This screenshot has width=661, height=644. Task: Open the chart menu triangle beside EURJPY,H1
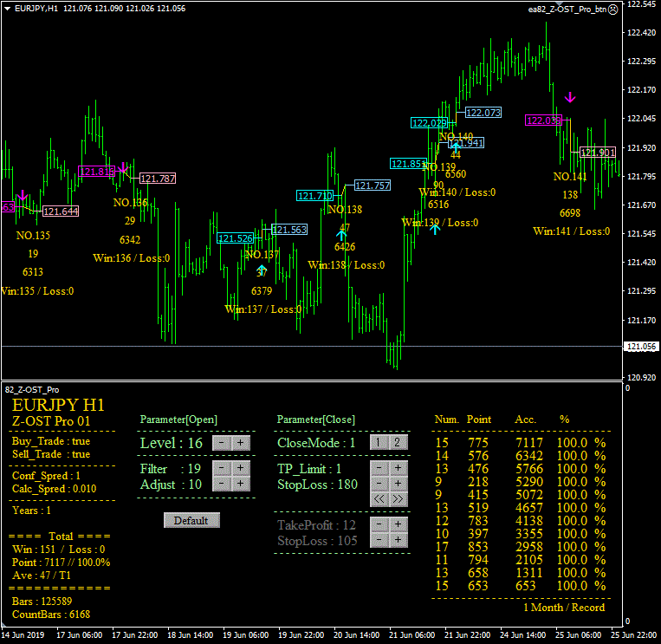(7, 9)
